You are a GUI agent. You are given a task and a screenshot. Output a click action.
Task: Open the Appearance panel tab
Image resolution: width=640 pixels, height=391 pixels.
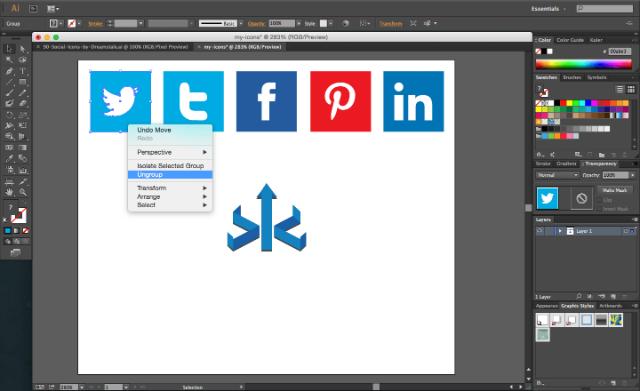coord(547,306)
